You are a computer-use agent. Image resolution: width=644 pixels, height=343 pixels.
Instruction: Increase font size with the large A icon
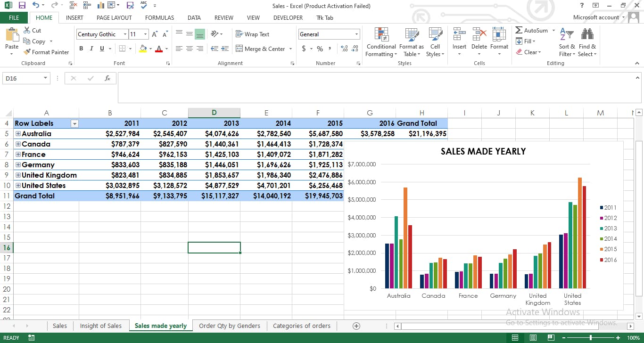155,34
